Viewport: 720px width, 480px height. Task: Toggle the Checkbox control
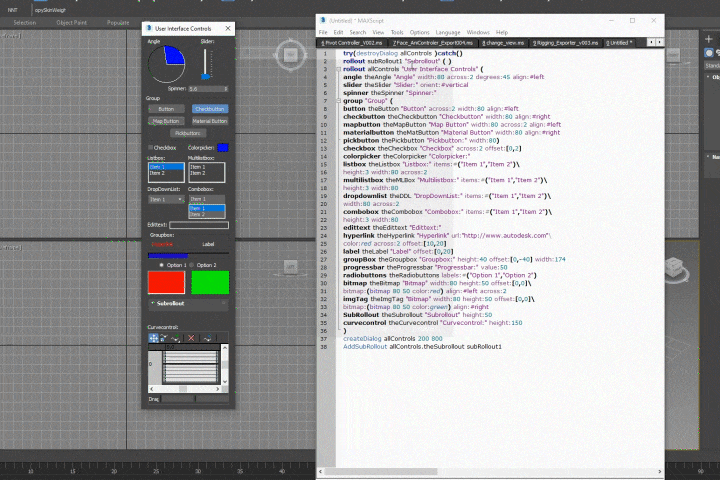click(x=150, y=147)
